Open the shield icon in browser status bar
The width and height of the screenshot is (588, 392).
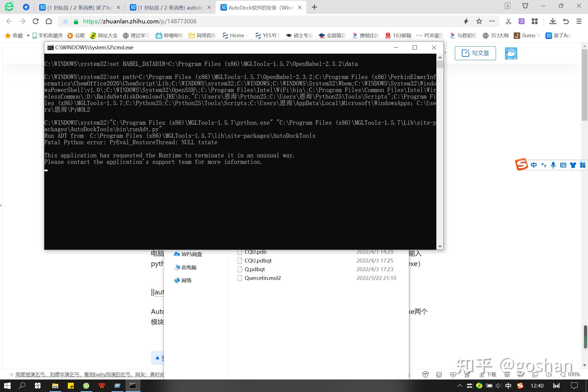(425, 374)
